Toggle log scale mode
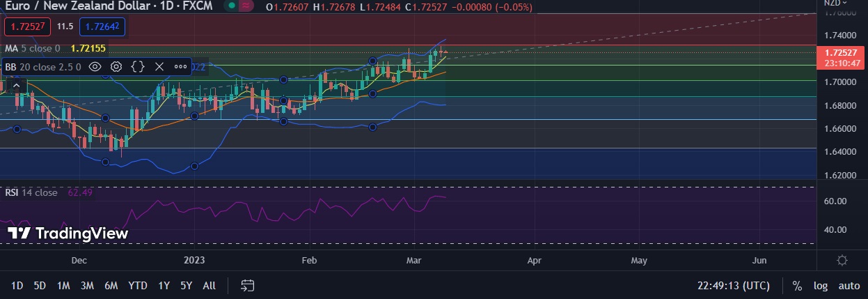Viewport: 868px width, 299px height. tap(821, 286)
